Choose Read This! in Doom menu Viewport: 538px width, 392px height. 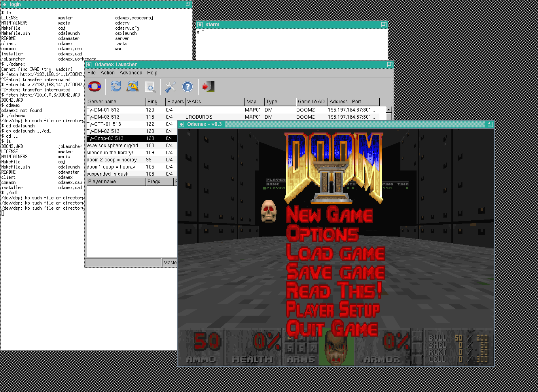[x=334, y=290]
